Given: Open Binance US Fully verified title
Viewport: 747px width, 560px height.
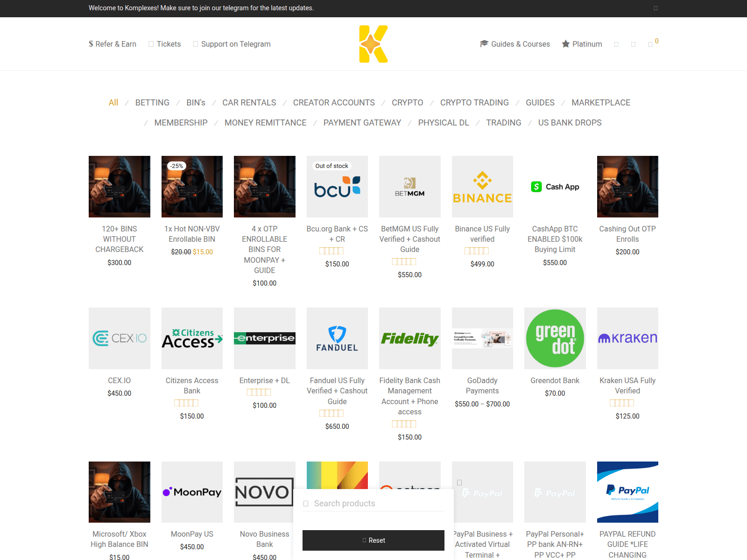Looking at the screenshot, I should [482, 234].
